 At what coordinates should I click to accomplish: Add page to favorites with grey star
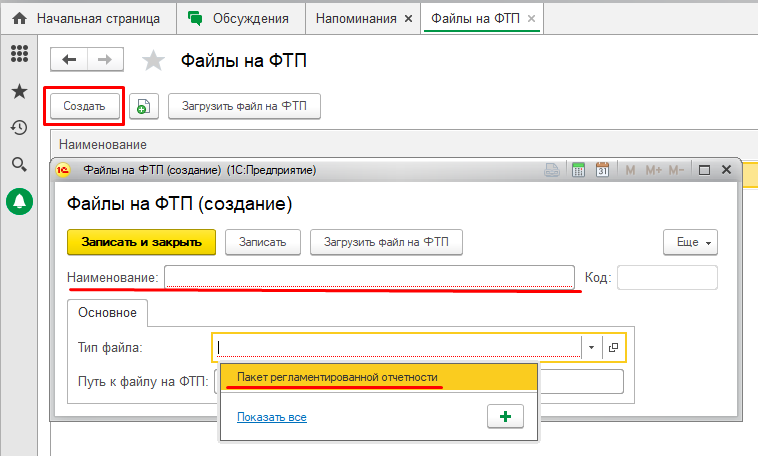click(x=153, y=61)
